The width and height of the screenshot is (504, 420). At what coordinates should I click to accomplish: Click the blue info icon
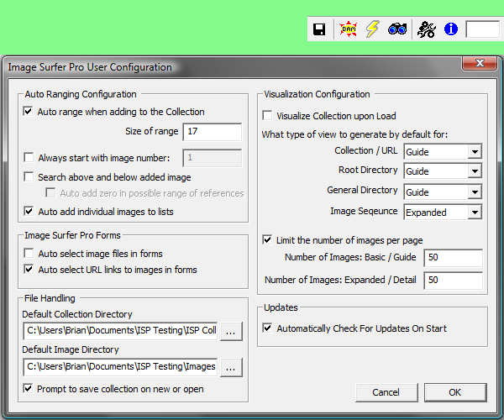tap(451, 29)
